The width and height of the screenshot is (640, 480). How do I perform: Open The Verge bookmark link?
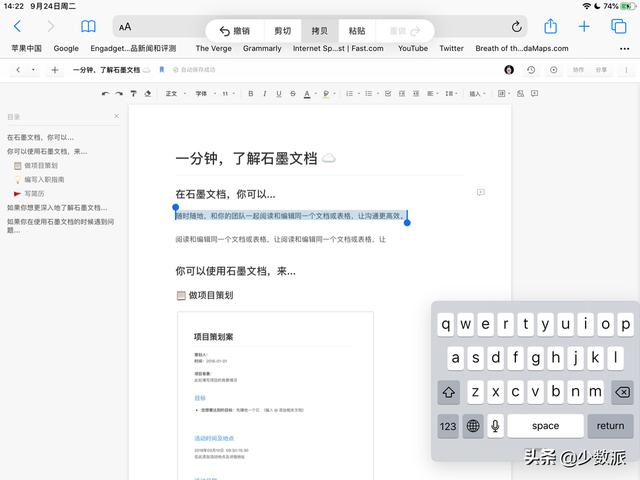[x=213, y=48]
